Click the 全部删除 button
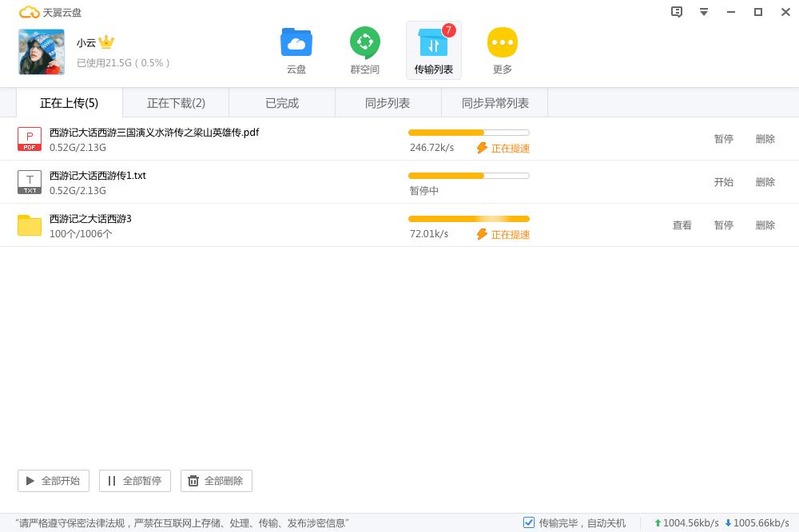The width and height of the screenshot is (799, 532). (x=217, y=481)
